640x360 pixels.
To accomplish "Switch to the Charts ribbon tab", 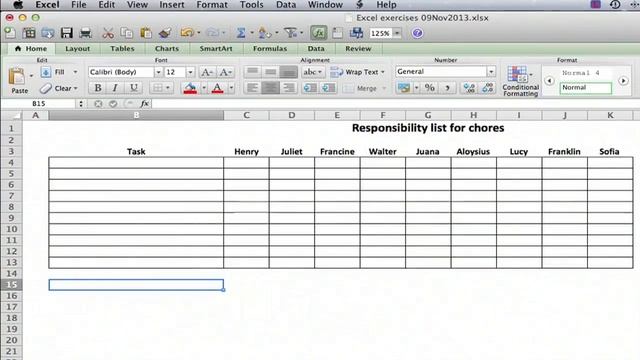I will (167, 49).
